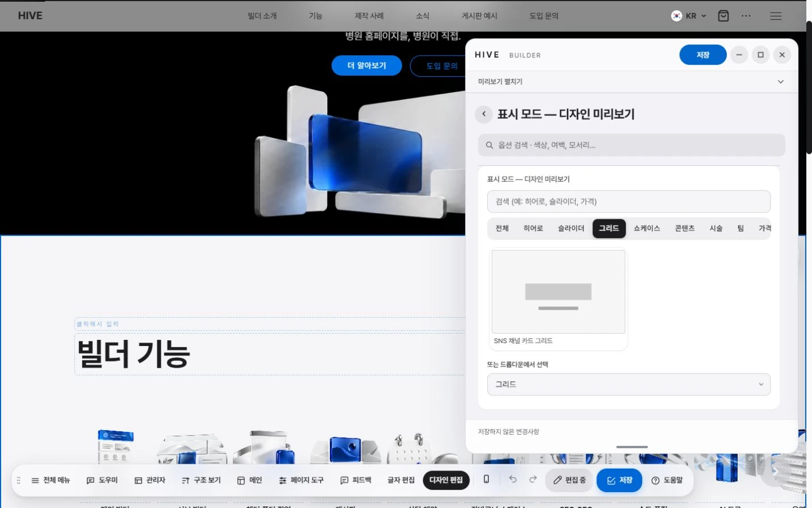This screenshot has width=812, height=508.
Task: Open 피드백 in bottom toolbar
Action: (x=356, y=480)
